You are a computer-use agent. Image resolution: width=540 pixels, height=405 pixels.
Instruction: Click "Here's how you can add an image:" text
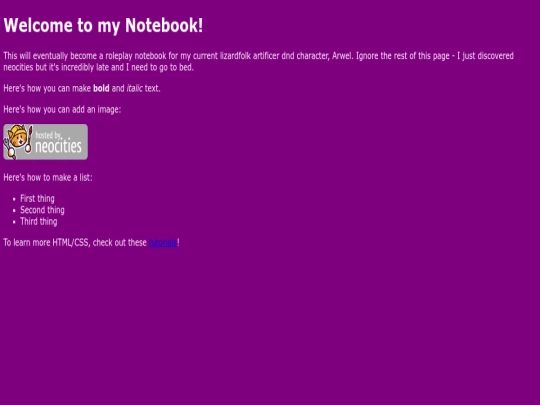(x=62, y=110)
